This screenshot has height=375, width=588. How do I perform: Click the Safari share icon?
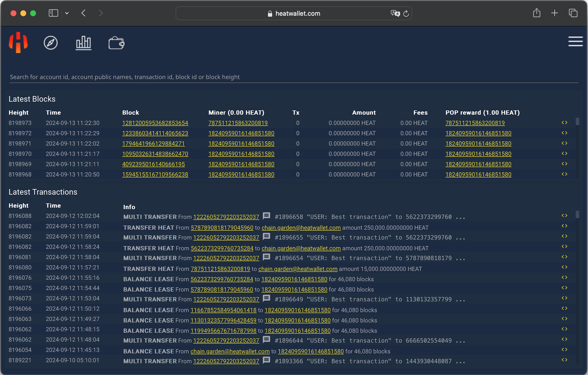click(x=536, y=13)
